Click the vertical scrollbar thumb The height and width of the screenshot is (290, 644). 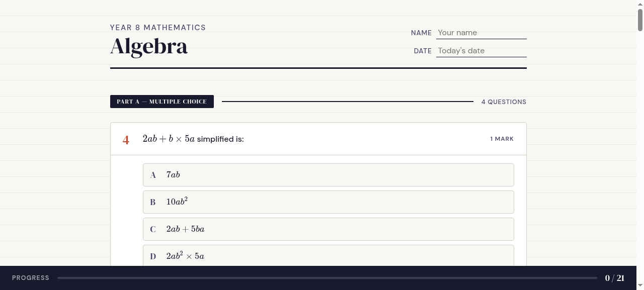point(640,20)
